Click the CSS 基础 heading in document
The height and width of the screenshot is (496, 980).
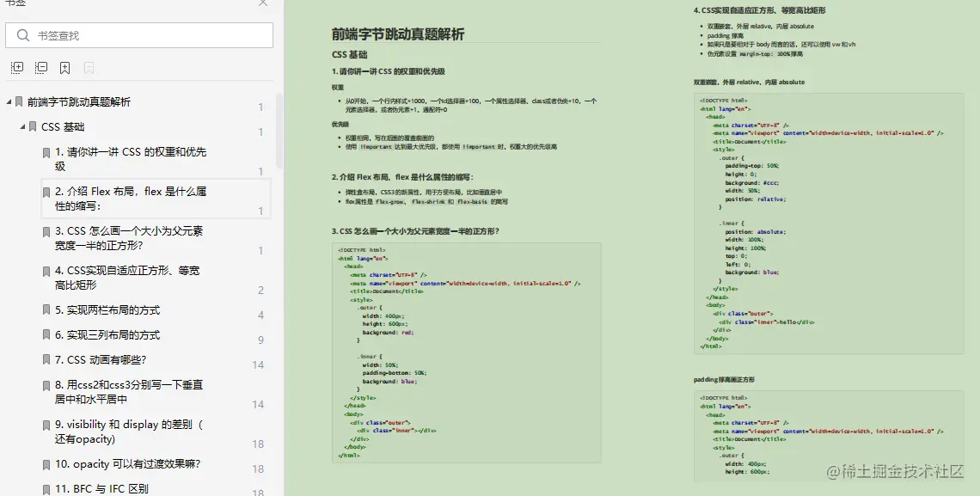pos(349,54)
